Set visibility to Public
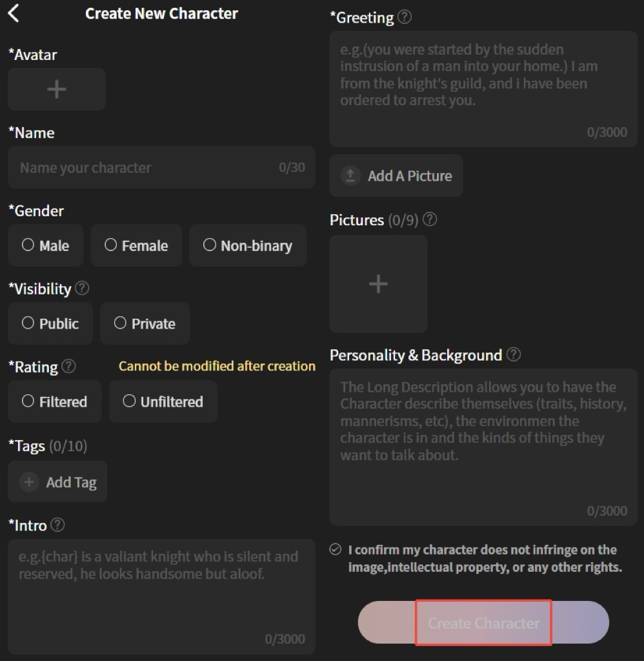Viewport: 644px width, 661px height. [50, 323]
